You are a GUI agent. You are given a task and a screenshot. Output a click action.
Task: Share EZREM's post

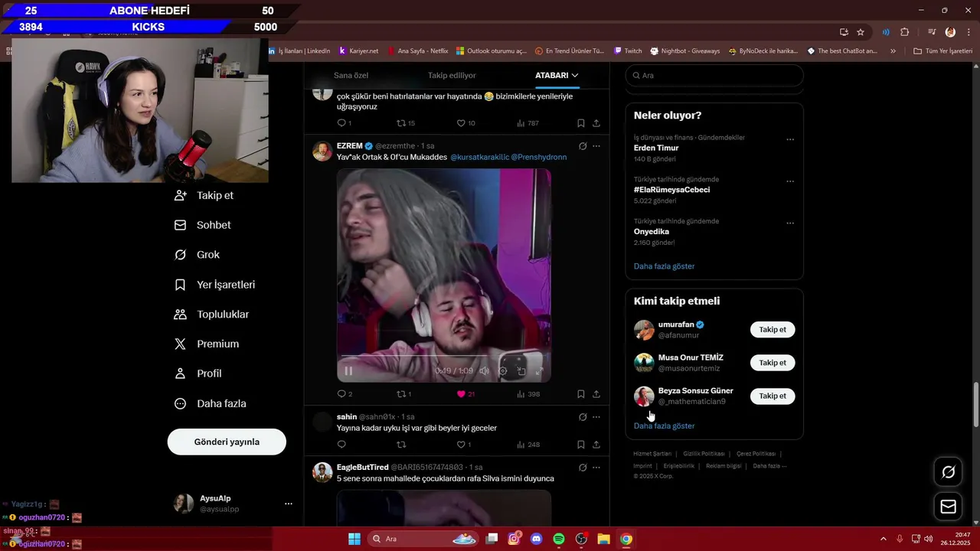[x=596, y=394]
